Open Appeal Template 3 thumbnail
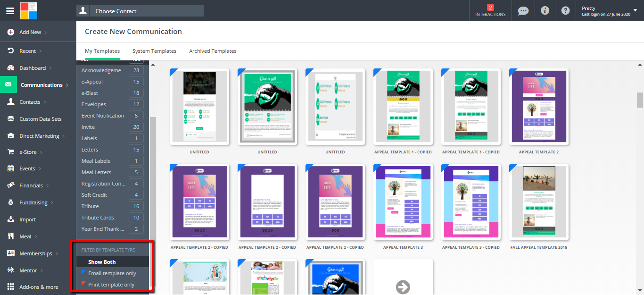644x295 pixels. point(403,202)
